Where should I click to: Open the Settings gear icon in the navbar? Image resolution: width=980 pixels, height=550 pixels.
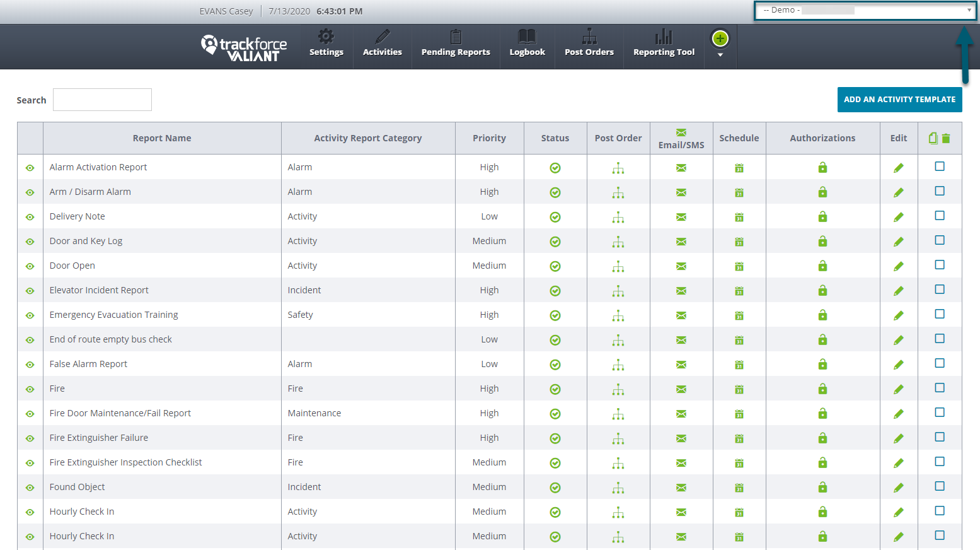click(326, 44)
